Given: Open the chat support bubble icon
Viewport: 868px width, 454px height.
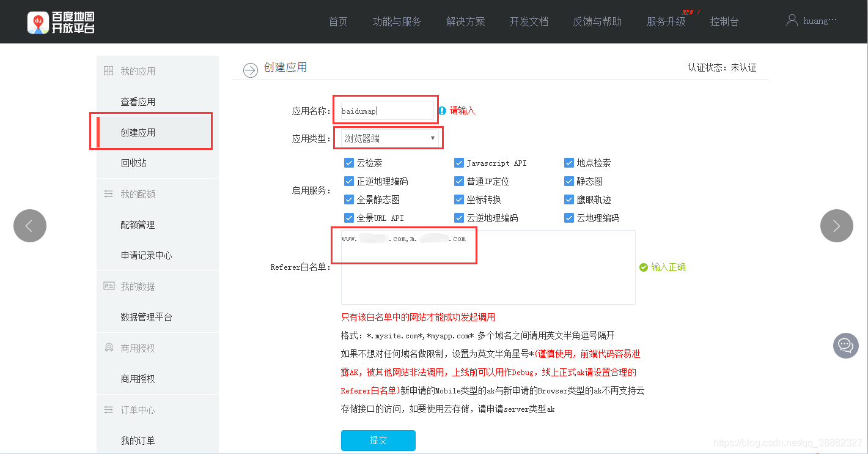Looking at the screenshot, I should click(x=846, y=346).
